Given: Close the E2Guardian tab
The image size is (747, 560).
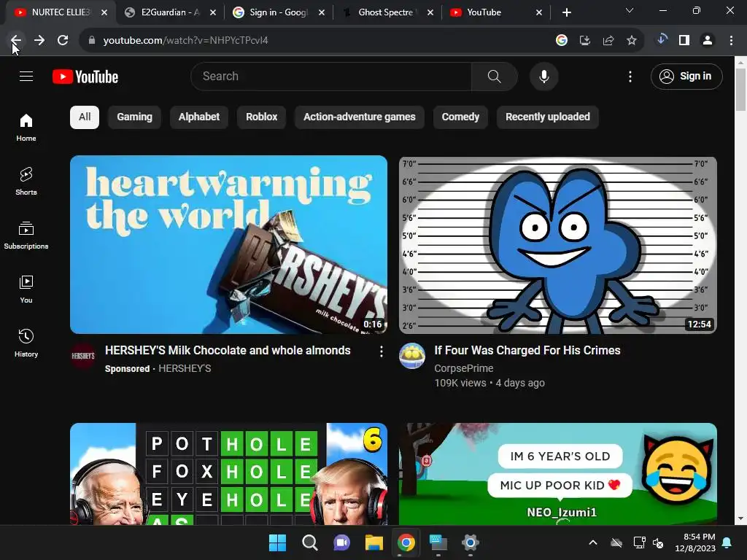Looking at the screenshot, I should coord(213,13).
